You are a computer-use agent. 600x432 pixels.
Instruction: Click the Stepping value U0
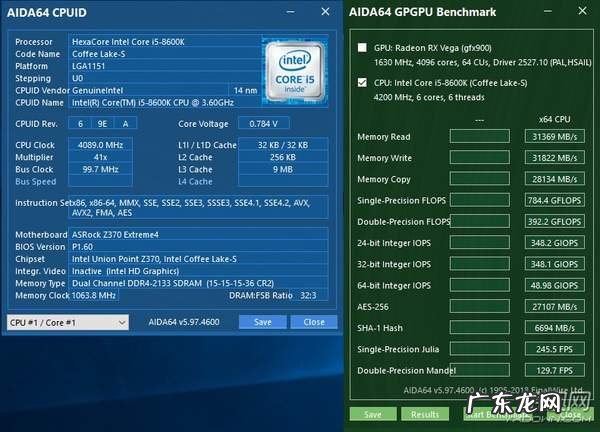tap(165, 78)
